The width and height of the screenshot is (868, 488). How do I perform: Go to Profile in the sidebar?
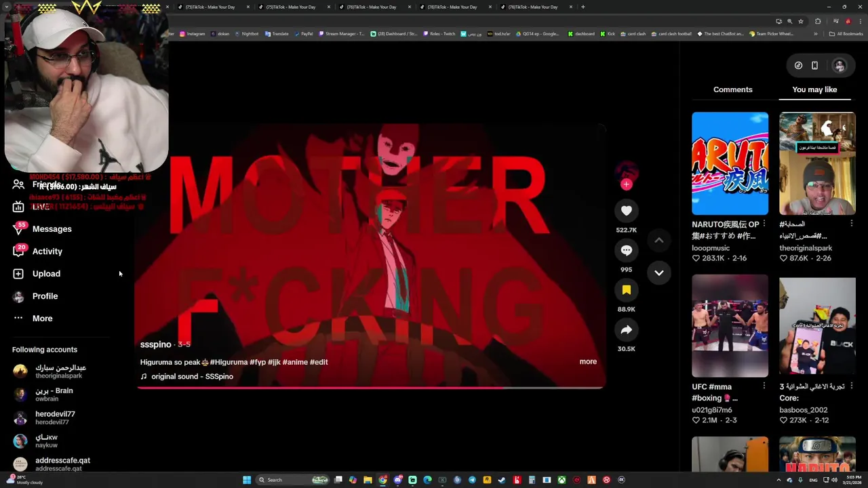pos(35,296)
